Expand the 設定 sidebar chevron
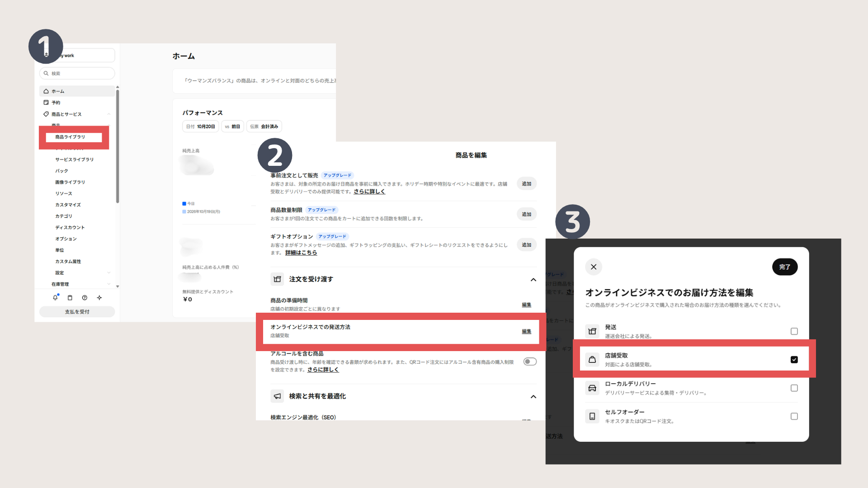 (x=109, y=273)
